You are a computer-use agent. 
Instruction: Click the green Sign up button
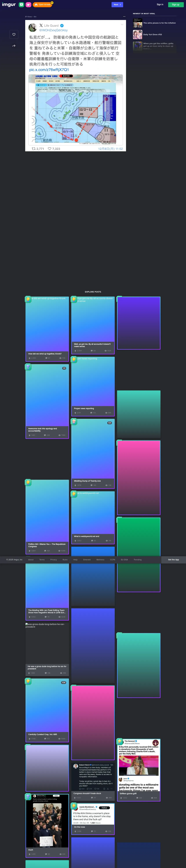point(176,5)
